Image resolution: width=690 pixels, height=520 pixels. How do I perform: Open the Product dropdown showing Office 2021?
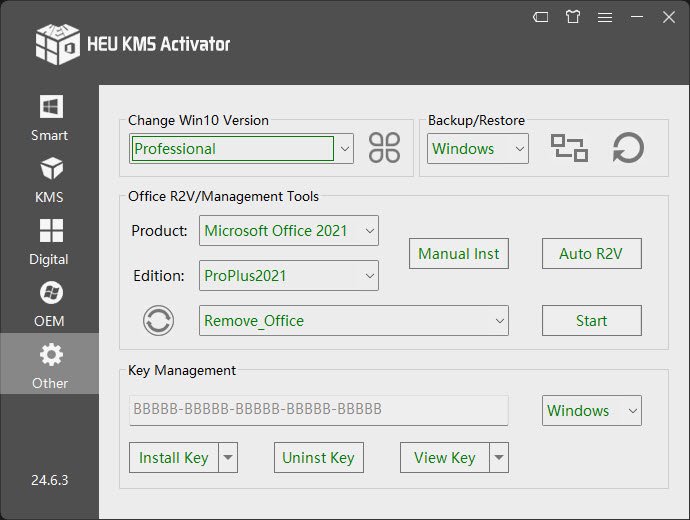pos(368,231)
